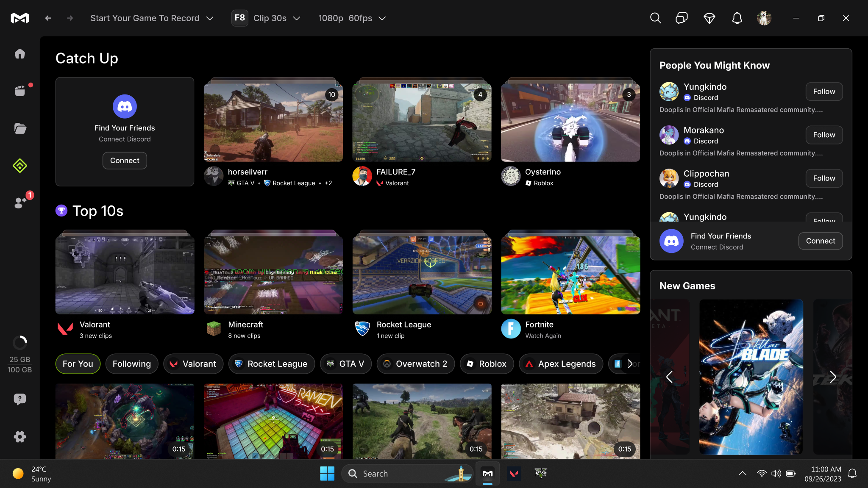Open the Wi-Fi network icon in the tray
Image resolution: width=868 pixels, height=488 pixels.
[x=762, y=474]
